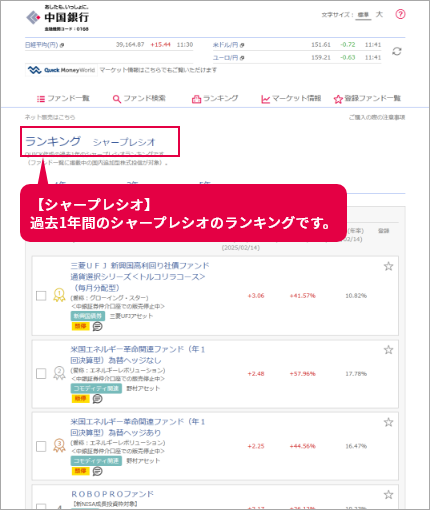Screen dimensions: 430x510
Task: Open external link icon beside ユーロ/円
Action: pyautogui.click(x=242, y=58)
